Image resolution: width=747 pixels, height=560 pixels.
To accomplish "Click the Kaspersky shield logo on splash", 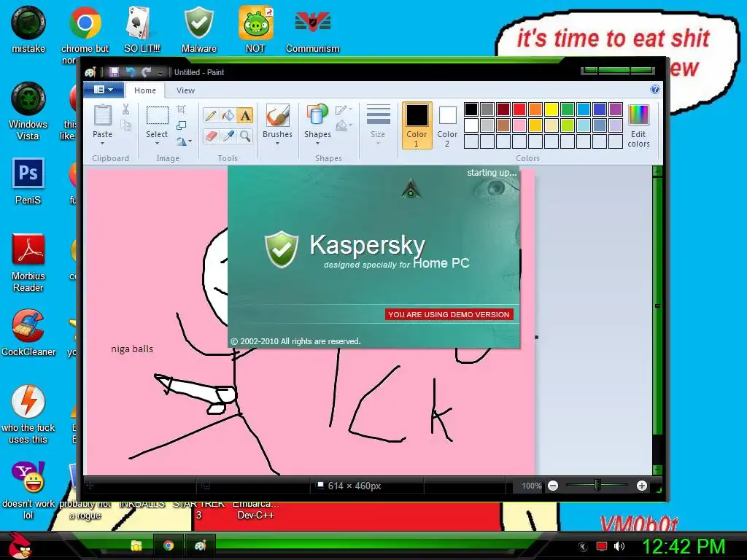I will [282, 249].
